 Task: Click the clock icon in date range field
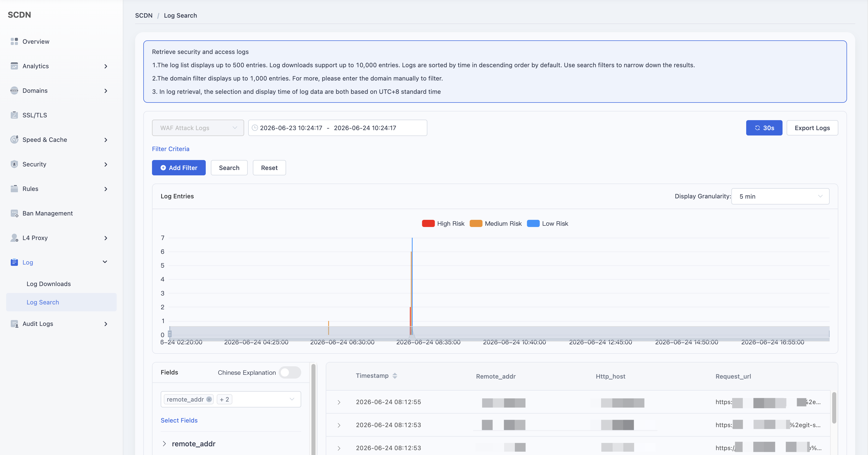pos(255,128)
